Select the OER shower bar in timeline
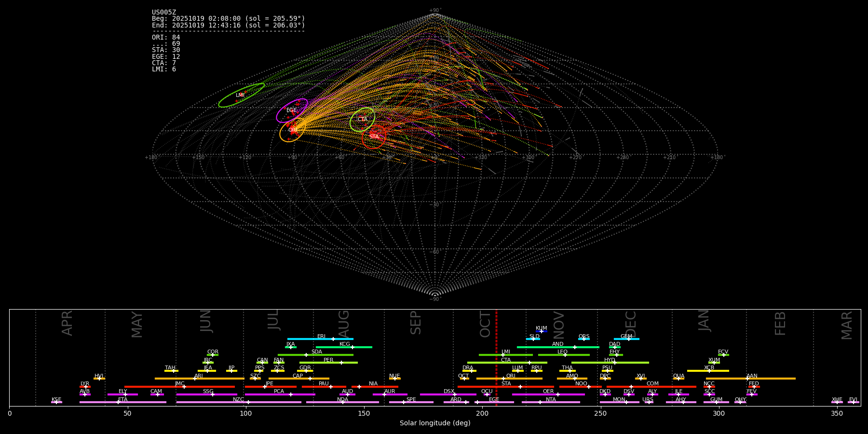Image resolution: width=868 pixels, height=434 pixels. click(x=548, y=394)
